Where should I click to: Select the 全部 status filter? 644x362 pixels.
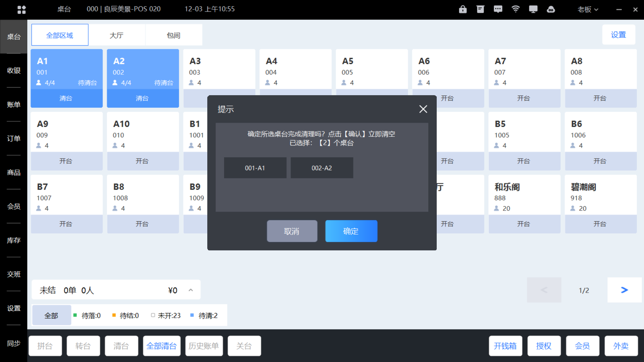(x=51, y=315)
